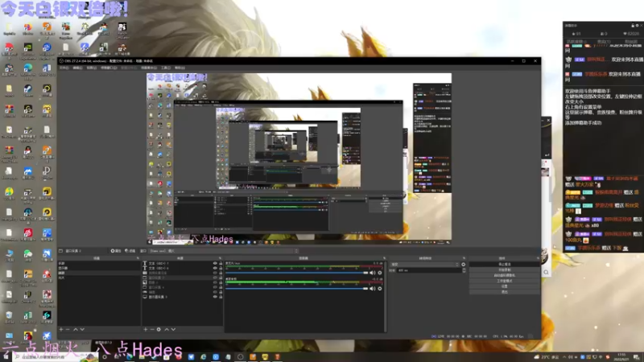Select first scene in Scenes list
Image resolution: width=644 pixels, height=362 pixels.
(x=98, y=263)
